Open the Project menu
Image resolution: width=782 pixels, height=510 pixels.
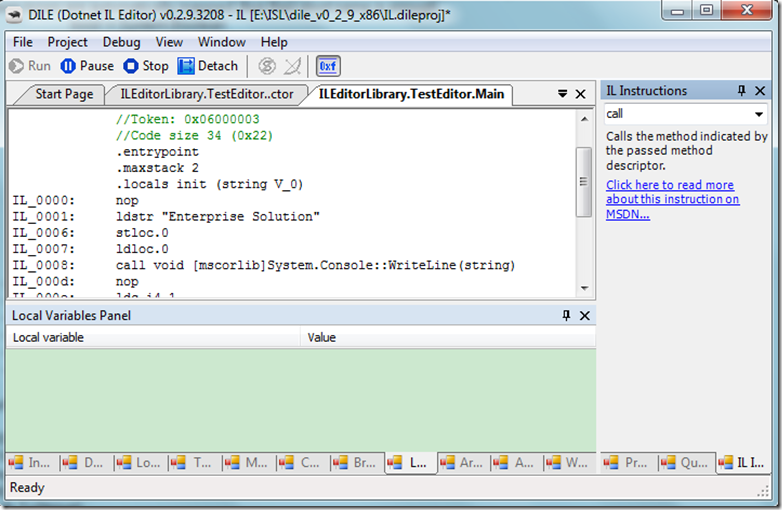[x=67, y=42]
